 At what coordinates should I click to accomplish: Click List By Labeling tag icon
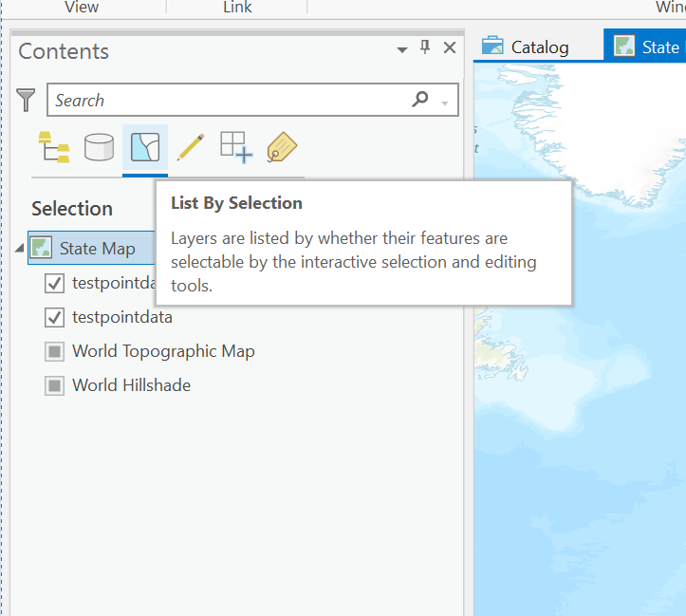click(x=282, y=147)
